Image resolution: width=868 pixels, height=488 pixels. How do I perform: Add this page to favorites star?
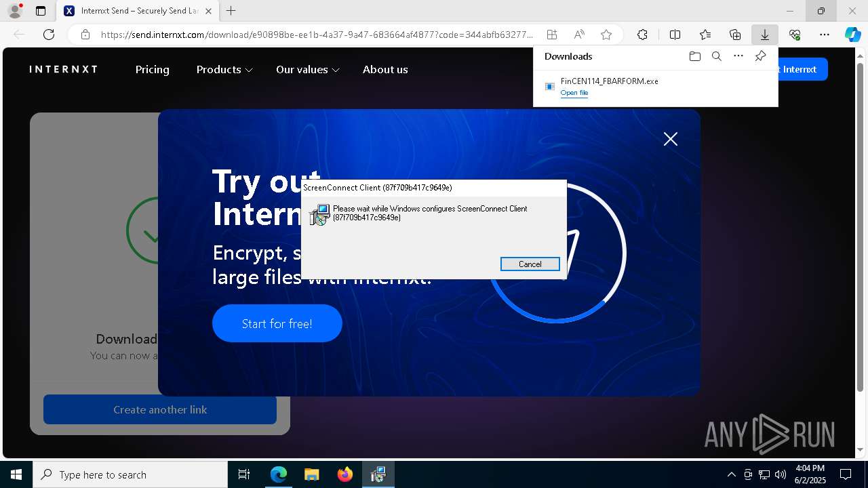point(606,35)
